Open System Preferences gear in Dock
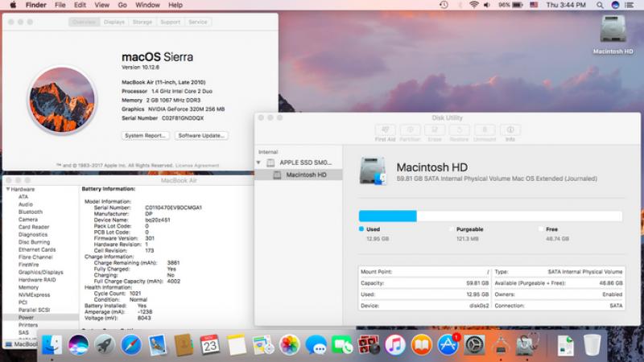Image resolution: width=644 pixels, height=362 pixels. click(474, 345)
